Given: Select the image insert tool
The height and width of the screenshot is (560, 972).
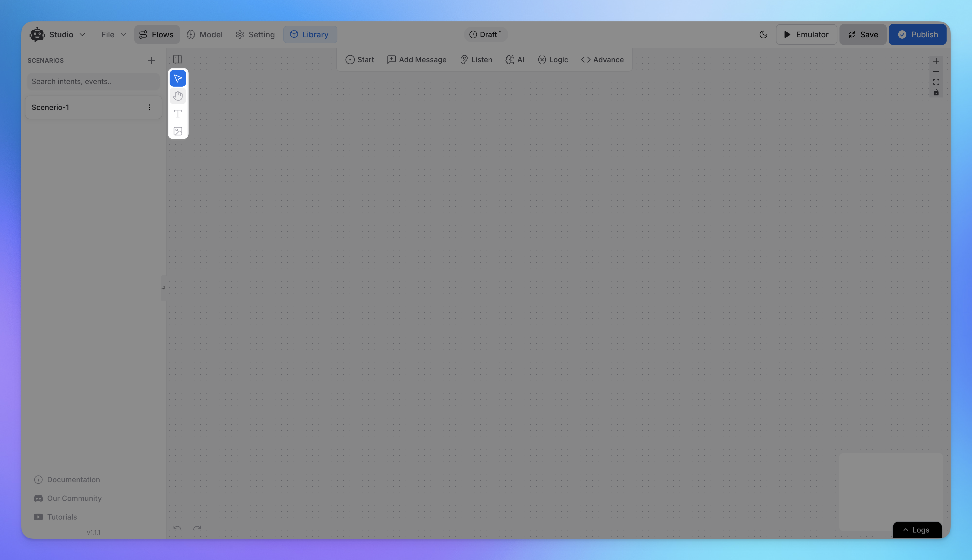Looking at the screenshot, I should click(178, 131).
